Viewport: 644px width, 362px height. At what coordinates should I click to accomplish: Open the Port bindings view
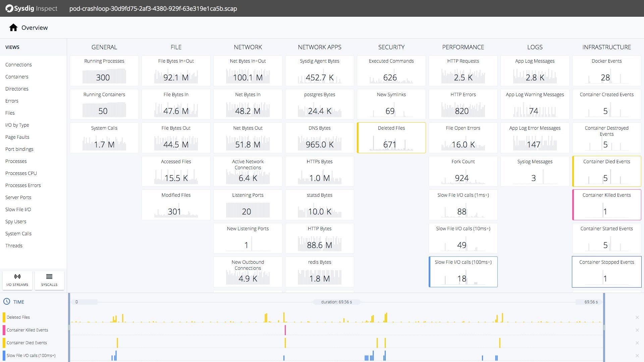click(19, 149)
